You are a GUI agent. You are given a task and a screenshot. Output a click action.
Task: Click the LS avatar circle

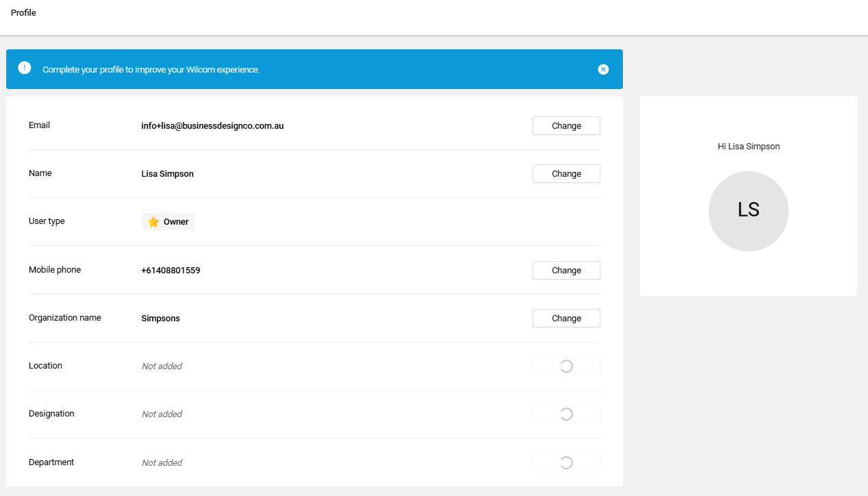point(748,211)
